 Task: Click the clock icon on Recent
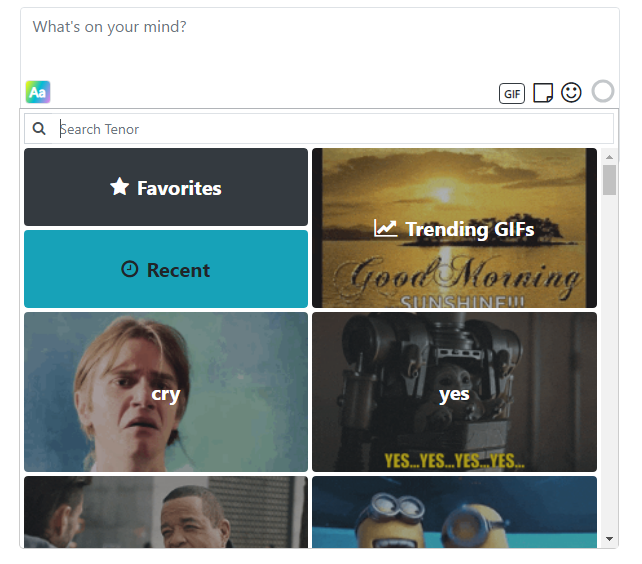(130, 269)
